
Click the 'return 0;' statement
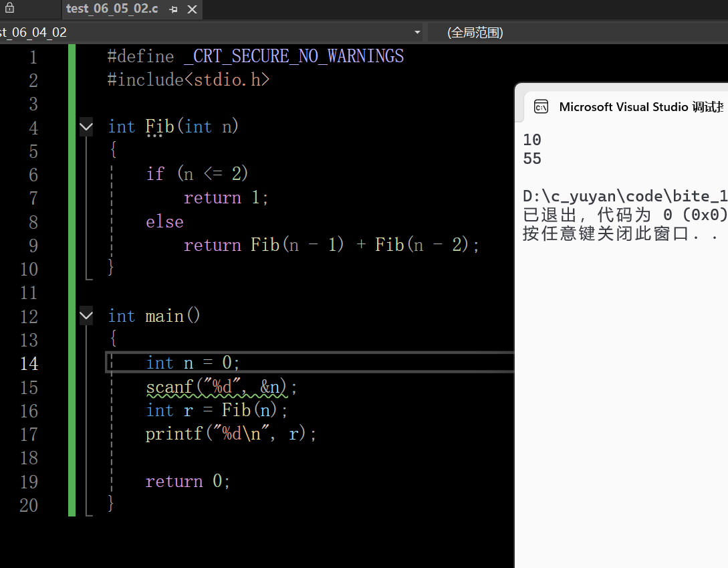pyautogui.click(x=188, y=481)
